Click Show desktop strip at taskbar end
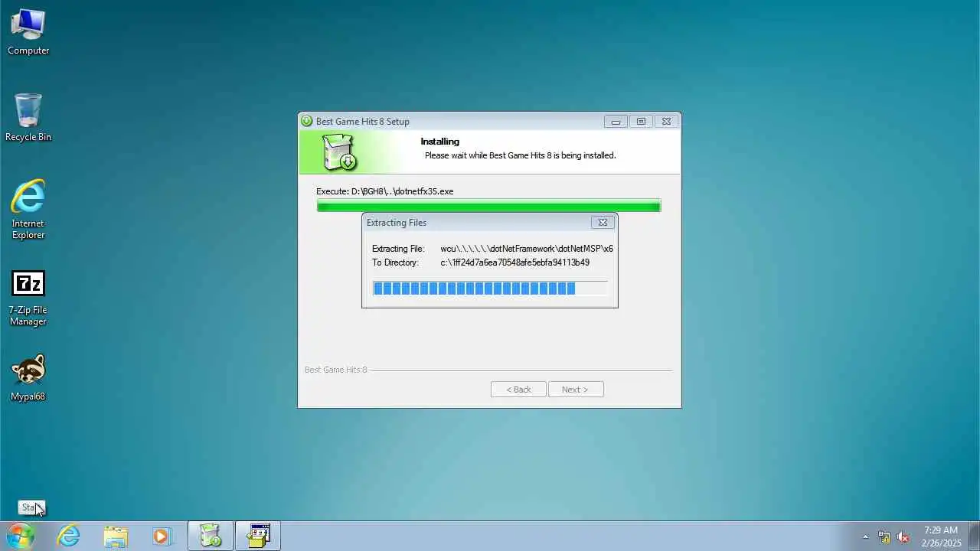Screen dimensions: 980x551 974,536
